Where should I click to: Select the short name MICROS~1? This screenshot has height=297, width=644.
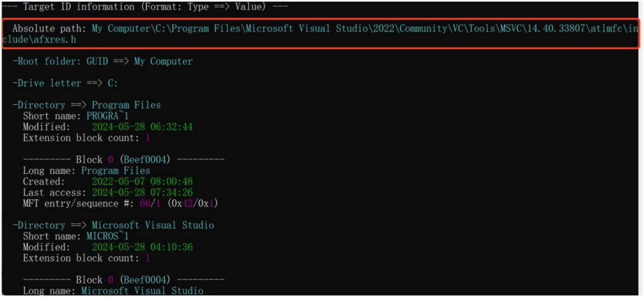point(108,236)
